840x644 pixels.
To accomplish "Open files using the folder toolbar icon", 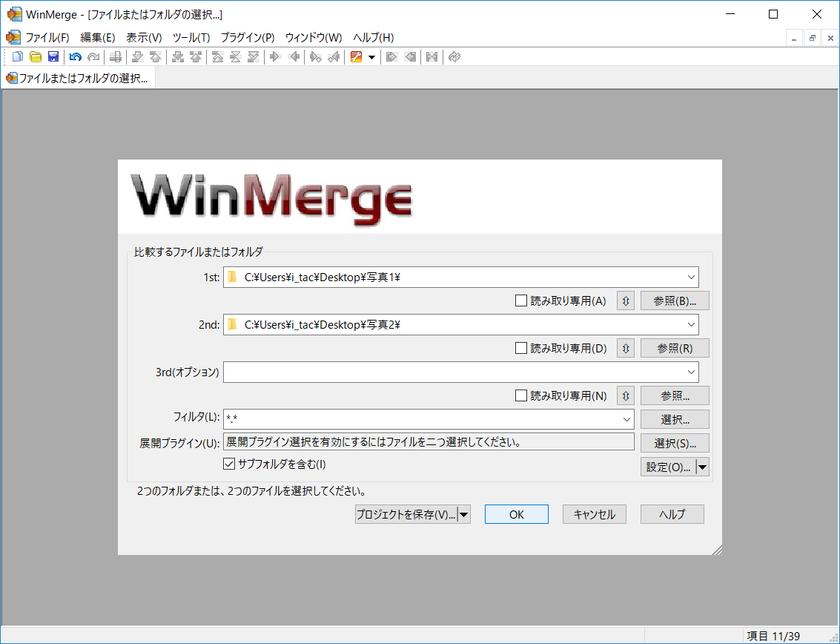I will point(35,56).
